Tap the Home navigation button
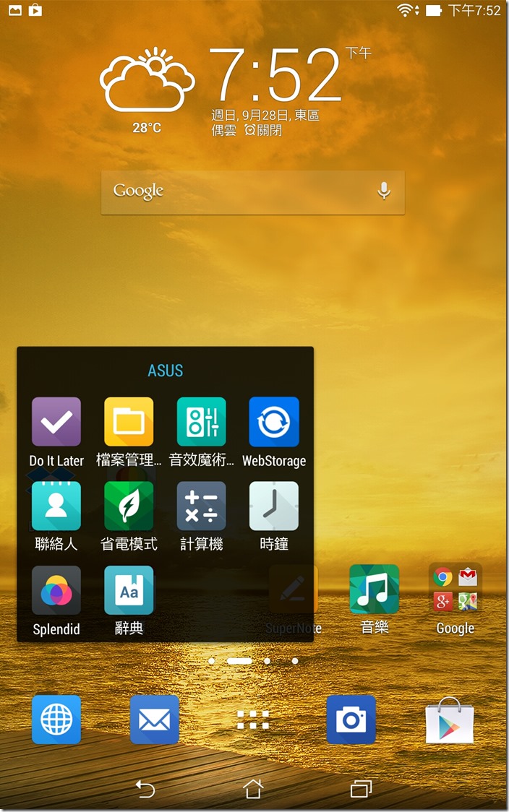The image size is (509, 812). point(253,789)
